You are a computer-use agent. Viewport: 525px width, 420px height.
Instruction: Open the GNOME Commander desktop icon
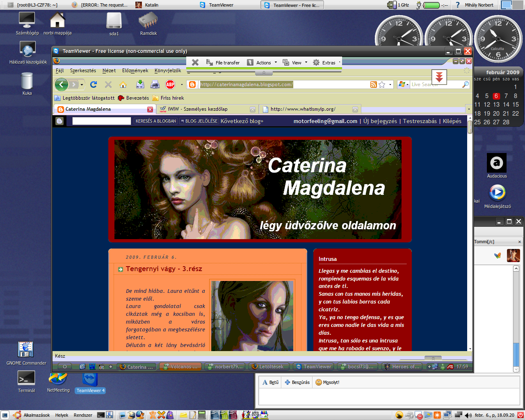point(26,353)
